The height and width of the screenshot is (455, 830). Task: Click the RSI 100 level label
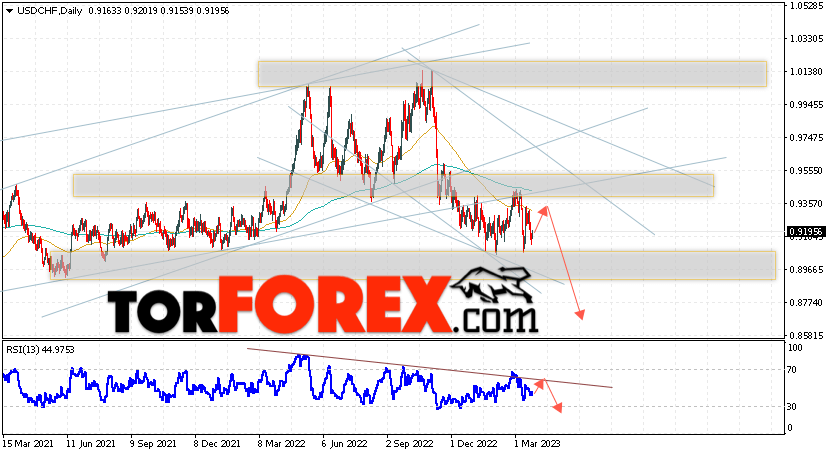coord(795,348)
